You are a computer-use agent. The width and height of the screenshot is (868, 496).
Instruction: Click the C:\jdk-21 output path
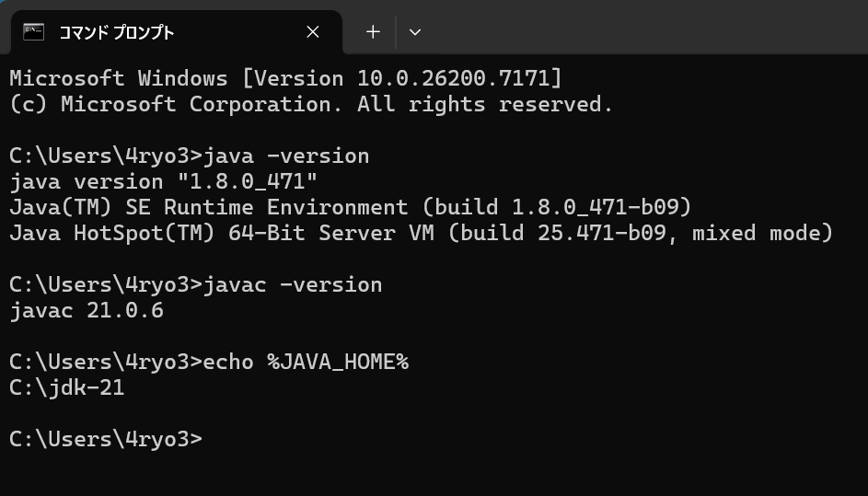(67, 387)
